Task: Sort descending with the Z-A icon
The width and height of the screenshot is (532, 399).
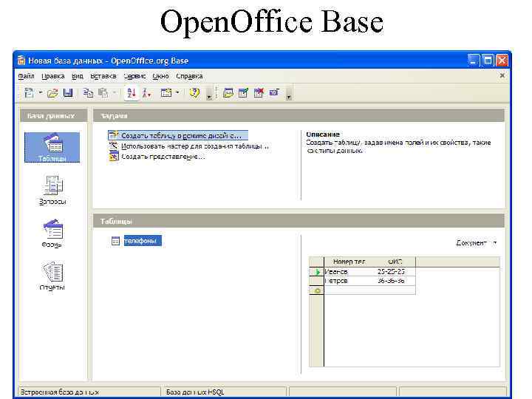Action: [146, 92]
